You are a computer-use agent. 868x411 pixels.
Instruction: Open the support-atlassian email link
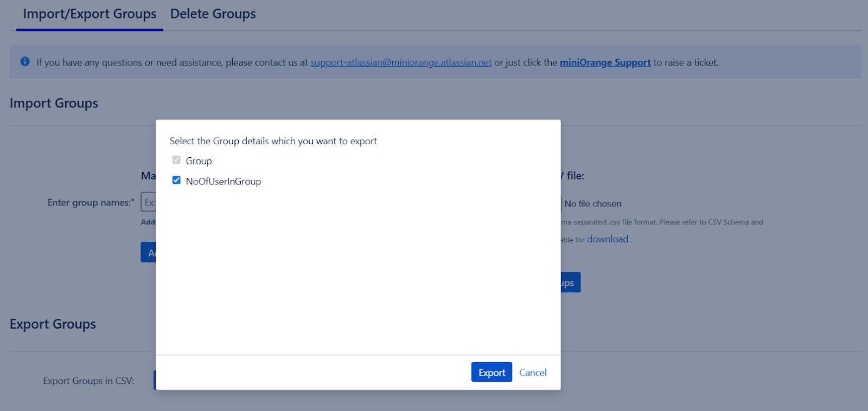tap(401, 62)
